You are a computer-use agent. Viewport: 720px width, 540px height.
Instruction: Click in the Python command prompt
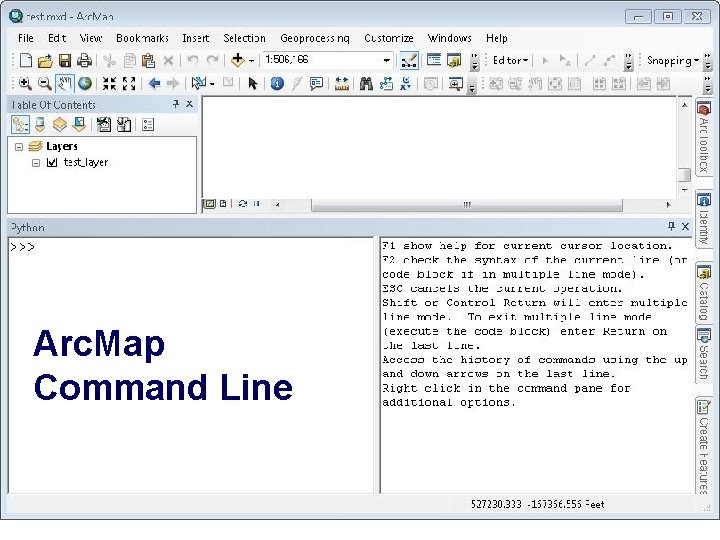[191, 365]
